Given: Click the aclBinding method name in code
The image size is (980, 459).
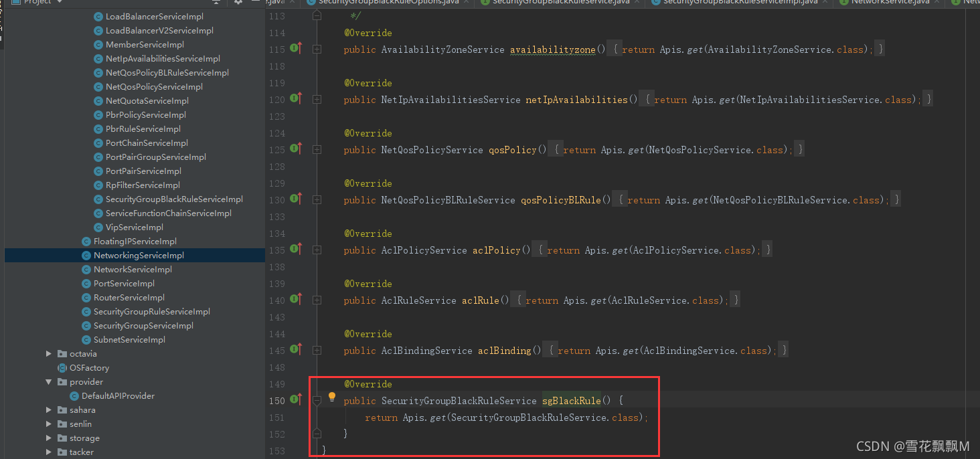Looking at the screenshot, I should coord(504,351).
